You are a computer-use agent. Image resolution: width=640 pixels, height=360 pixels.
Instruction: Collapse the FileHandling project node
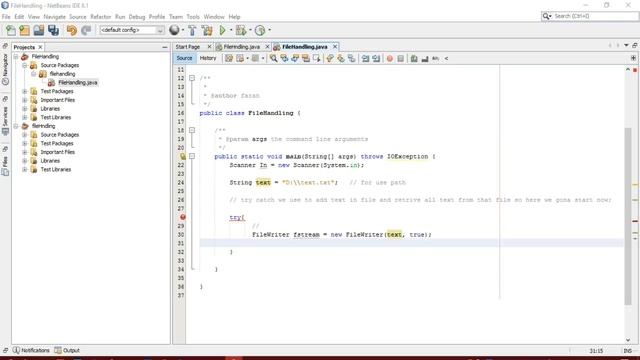coord(16,57)
